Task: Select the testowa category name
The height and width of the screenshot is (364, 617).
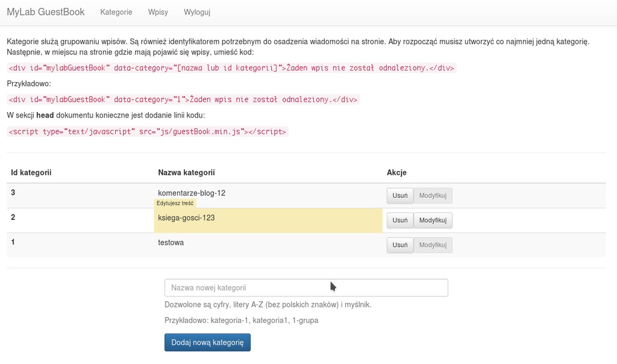Action: coord(171,242)
